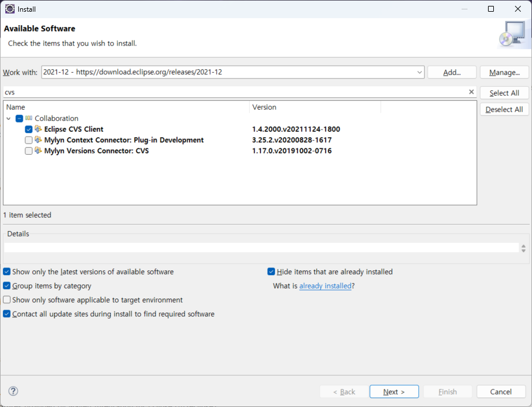Proceed with the Next > button

(394, 392)
